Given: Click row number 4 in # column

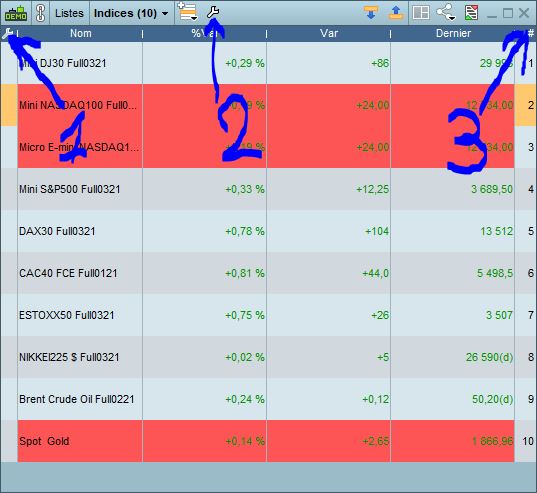Looking at the screenshot, I should (531, 189).
